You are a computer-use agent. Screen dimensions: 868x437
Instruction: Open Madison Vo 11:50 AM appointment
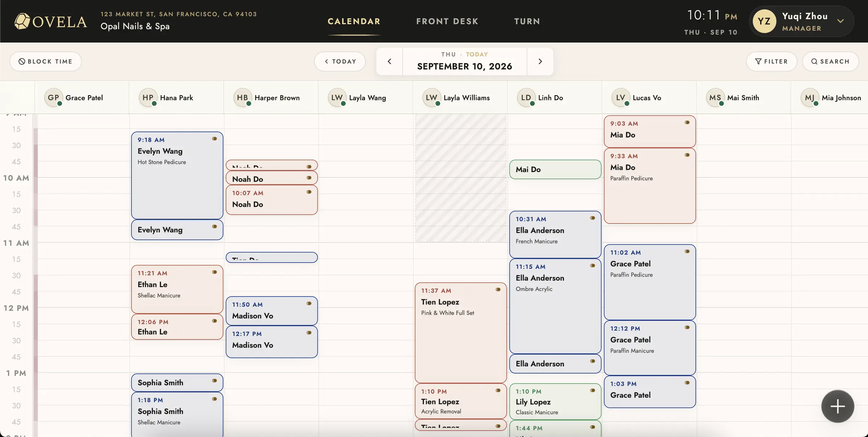click(272, 311)
